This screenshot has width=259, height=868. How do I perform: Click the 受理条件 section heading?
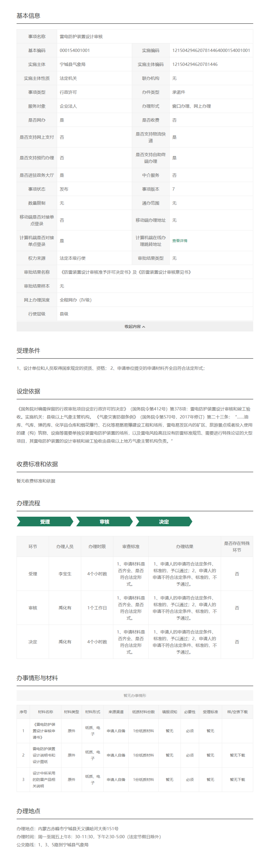pyautogui.click(x=28, y=350)
